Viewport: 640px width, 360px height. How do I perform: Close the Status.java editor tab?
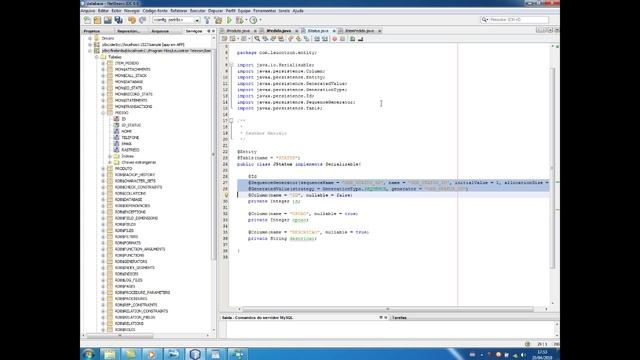(x=334, y=31)
